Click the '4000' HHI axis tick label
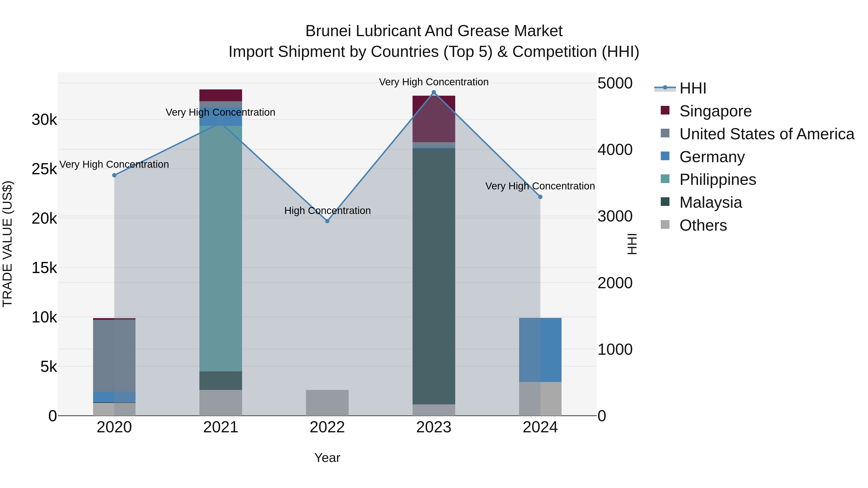868x488 pixels. (x=615, y=149)
